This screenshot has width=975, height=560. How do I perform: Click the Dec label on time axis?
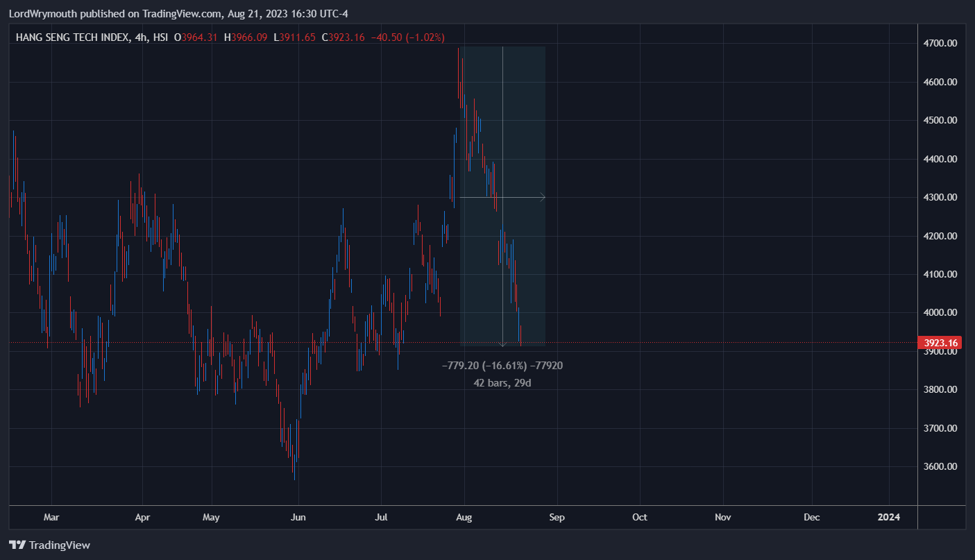[x=811, y=518]
